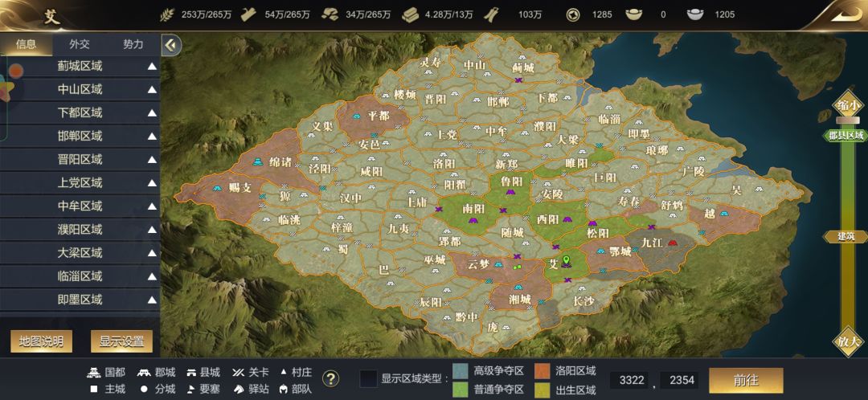The image size is (868, 400).
Task: Click the 长沙 label on the map
Action: point(583,301)
